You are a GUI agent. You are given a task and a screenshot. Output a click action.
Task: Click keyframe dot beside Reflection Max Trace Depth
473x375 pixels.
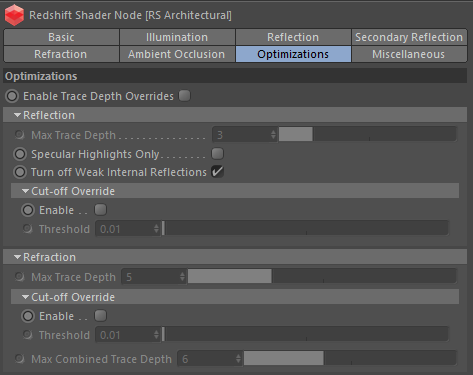(x=19, y=135)
